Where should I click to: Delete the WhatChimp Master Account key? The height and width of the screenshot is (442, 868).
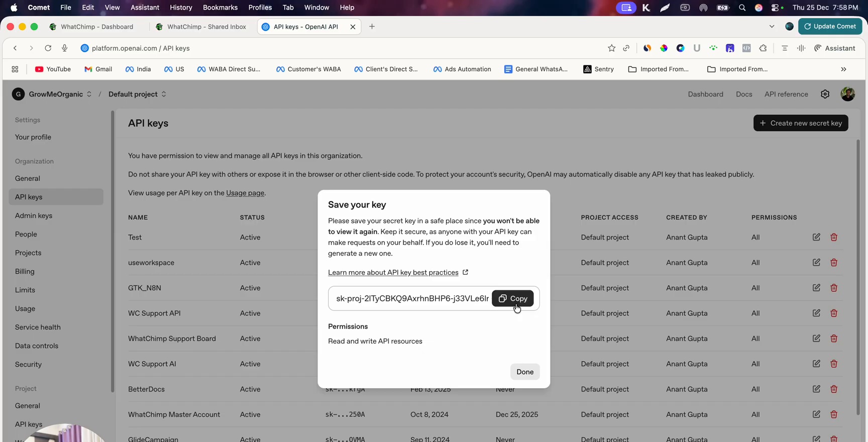click(x=834, y=414)
